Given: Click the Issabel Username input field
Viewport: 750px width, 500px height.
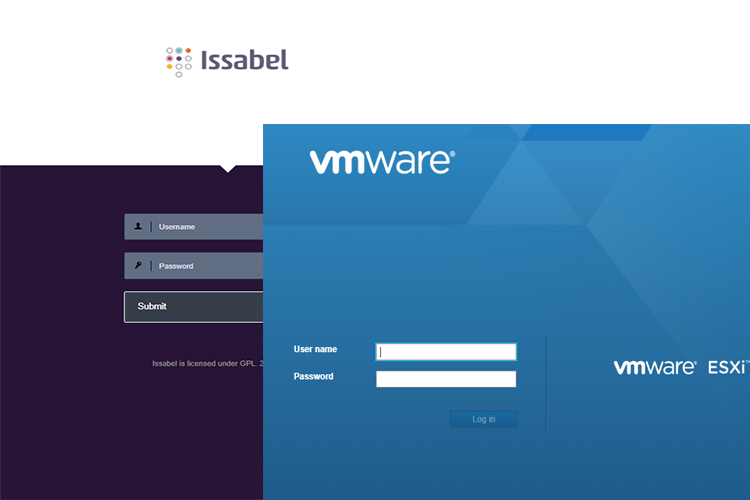Looking at the screenshot, I should tap(194, 227).
